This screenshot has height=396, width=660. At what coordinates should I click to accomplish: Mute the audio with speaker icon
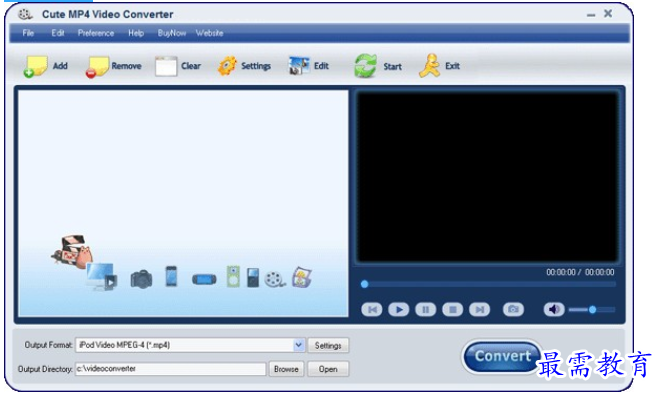tap(554, 309)
